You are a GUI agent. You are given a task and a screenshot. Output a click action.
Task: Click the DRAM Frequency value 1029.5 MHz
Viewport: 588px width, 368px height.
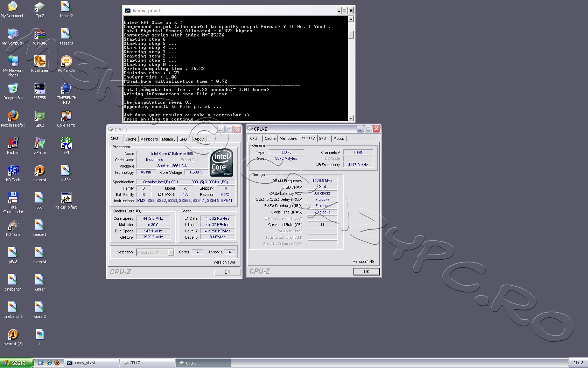(x=322, y=181)
